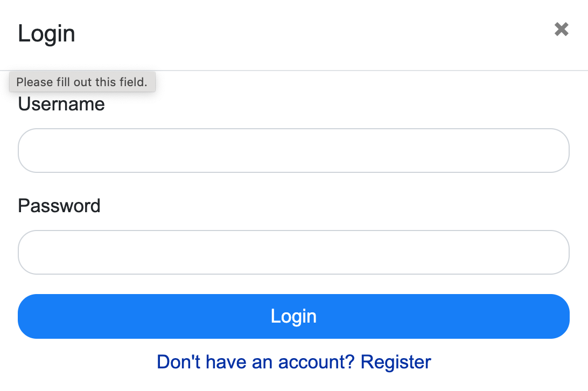
Task: Focus the Password text box
Action: [293, 253]
